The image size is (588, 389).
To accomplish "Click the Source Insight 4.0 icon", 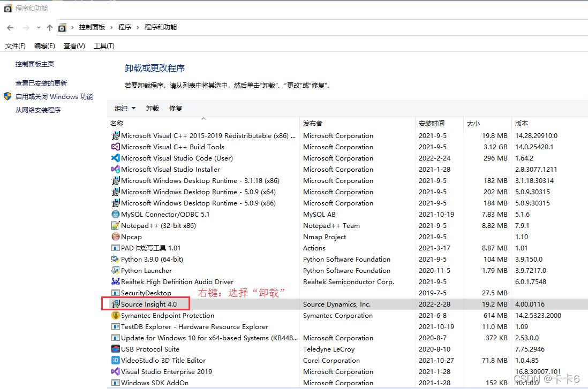I will point(116,304).
